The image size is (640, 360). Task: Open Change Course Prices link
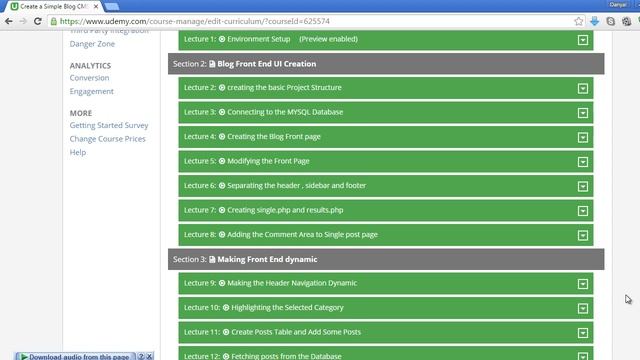107,139
